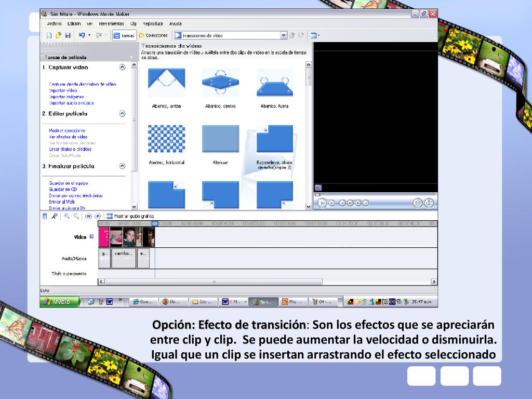
Task: Open project with folder toolbar icon
Action: [x=58, y=35]
